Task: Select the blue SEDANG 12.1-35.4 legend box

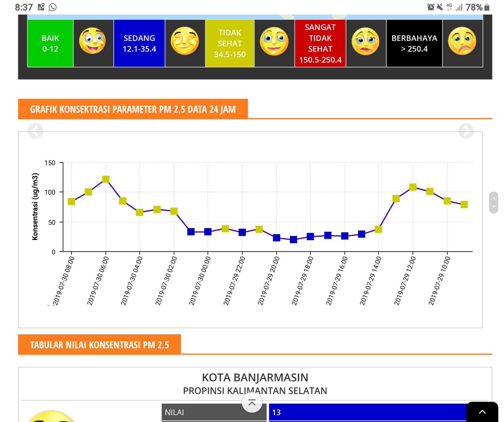Action: click(x=139, y=43)
